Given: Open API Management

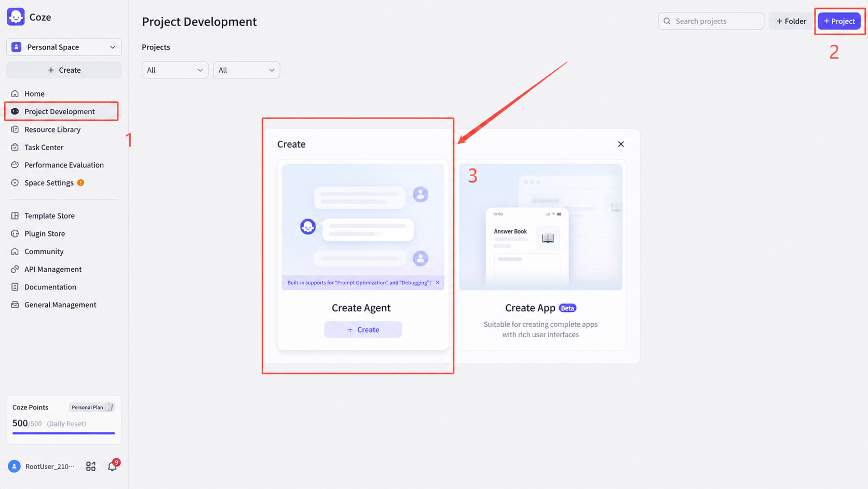Looking at the screenshot, I should point(53,269).
